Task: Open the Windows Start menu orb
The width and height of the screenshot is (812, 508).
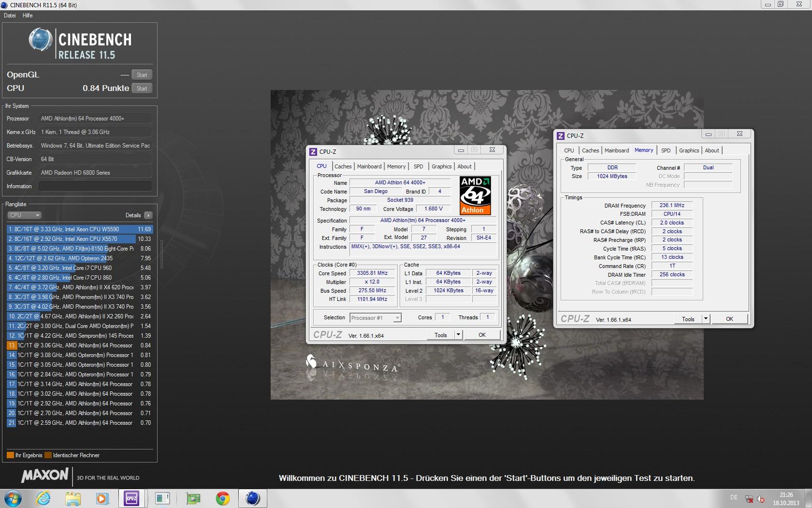Action: [x=13, y=498]
